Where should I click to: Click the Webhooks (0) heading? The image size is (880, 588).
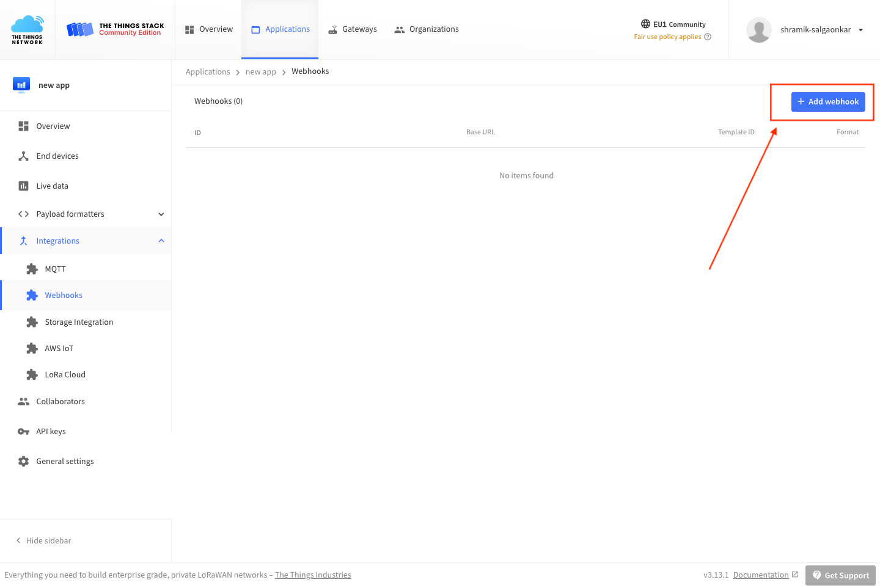pyautogui.click(x=218, y=101)
